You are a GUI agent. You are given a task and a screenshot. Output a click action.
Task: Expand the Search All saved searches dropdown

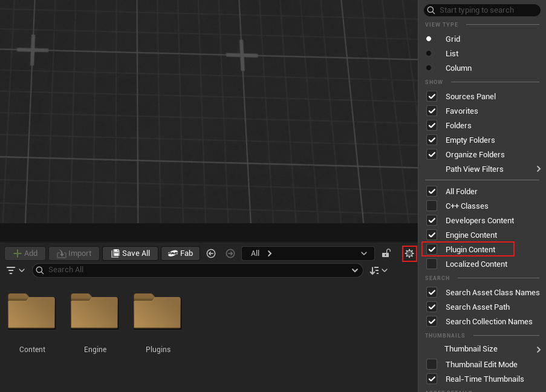tap(355, 270)
